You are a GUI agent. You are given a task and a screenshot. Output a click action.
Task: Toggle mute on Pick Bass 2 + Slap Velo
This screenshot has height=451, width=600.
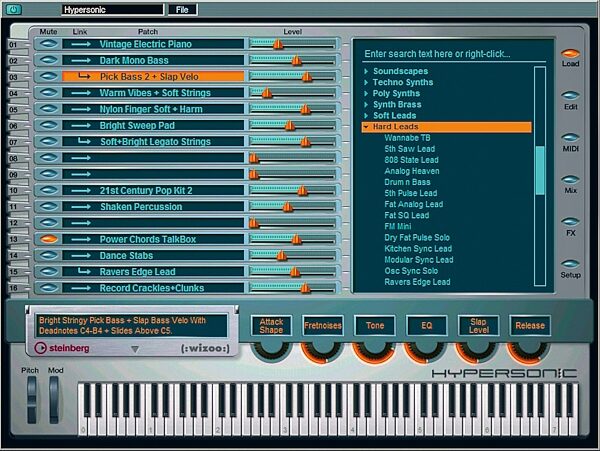(x=49, y=76)
